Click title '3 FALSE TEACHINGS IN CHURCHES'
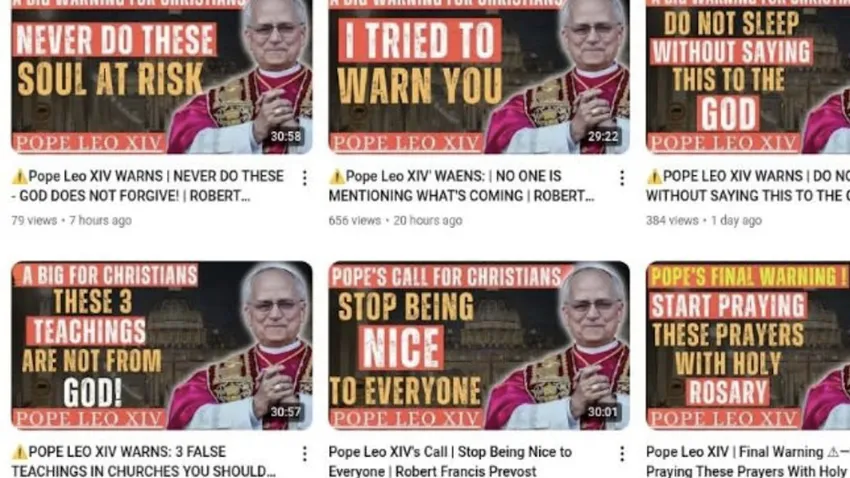This screenshot has height=478, width=850. (144, 461)
